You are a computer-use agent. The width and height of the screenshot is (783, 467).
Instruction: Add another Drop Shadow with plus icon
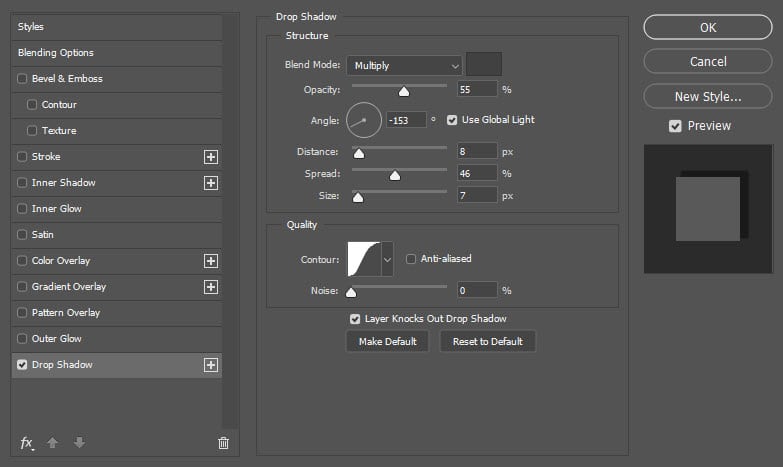pyautogui.click(x=211, y=365)
